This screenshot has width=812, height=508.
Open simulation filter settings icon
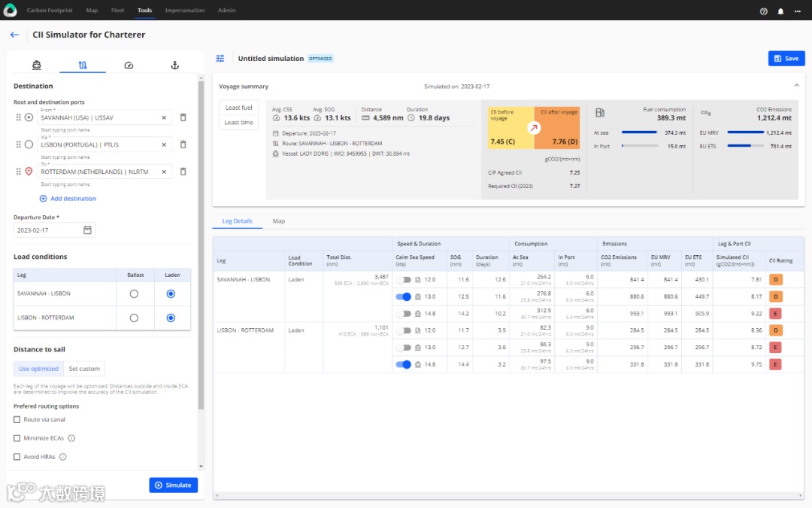tap(220, 59)
